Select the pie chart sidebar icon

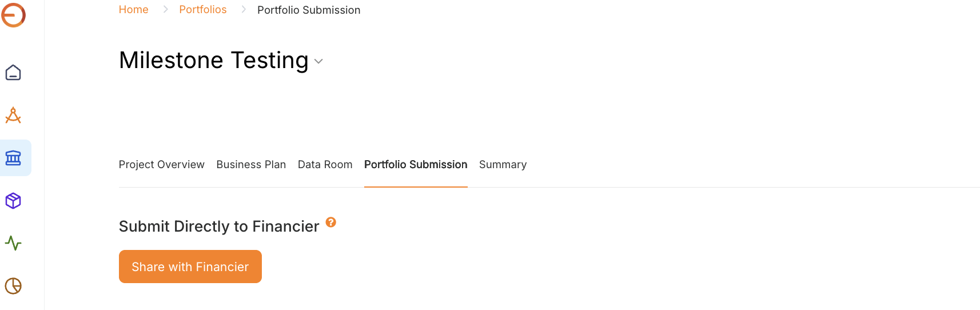[x=13, y=285]
